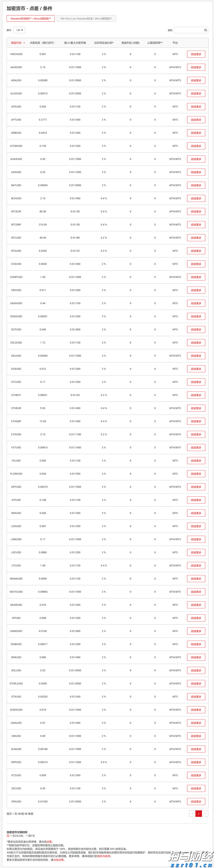Click 这里 link for dynamic margin details

point(49,842)
